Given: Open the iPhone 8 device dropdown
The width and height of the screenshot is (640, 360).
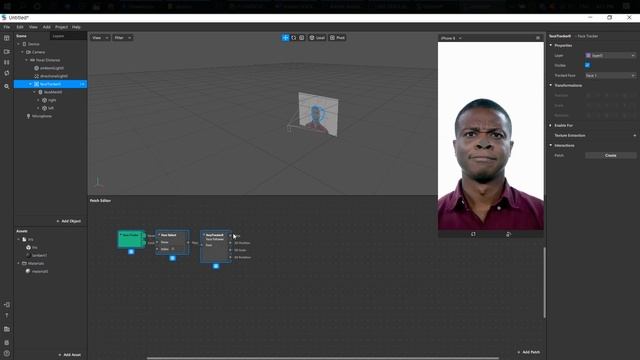Looking at the screenshot, I should [451, 38].
